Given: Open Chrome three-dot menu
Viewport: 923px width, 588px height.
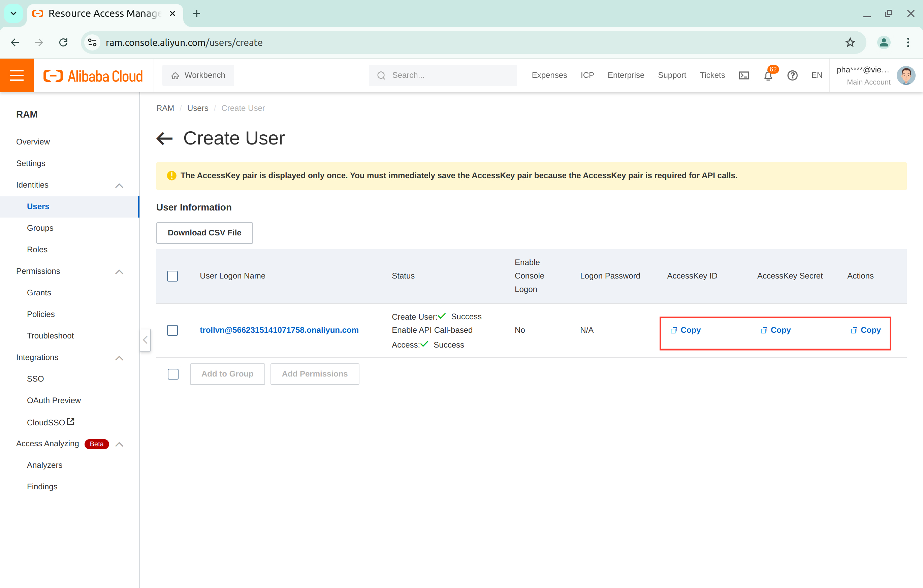Looking at the screenshot, I should pos(908,42).
